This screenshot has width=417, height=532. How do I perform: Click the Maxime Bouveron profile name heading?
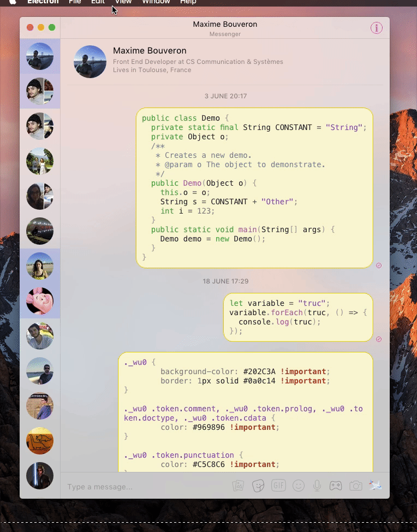point(150,51)
